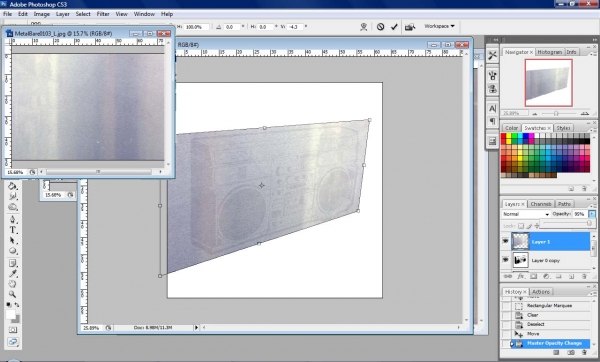600x362 pixels.
Task: Open the Character panel icon
Action: (492, 108)
